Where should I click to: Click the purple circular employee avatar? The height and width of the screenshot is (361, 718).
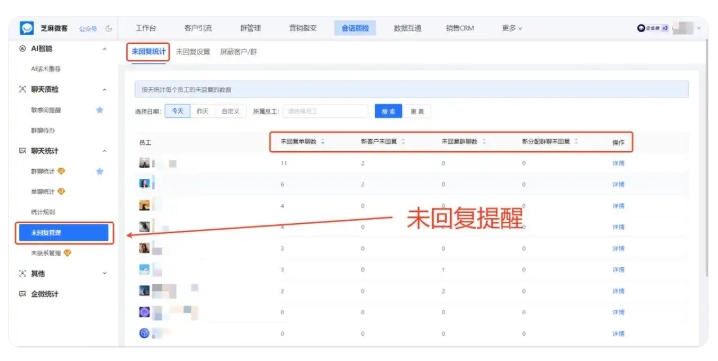click(x=144, y=312)
